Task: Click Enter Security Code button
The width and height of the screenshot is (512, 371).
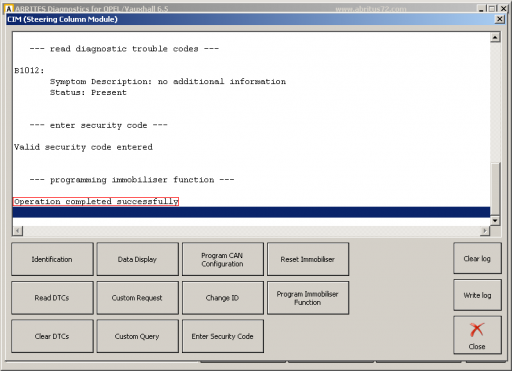Action: point(223,336)
